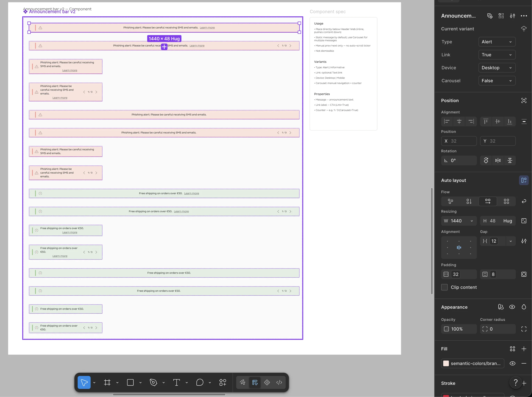The image size is (532, 397).
Task: Click the help question mark button
Action: [x=516, y=382]
